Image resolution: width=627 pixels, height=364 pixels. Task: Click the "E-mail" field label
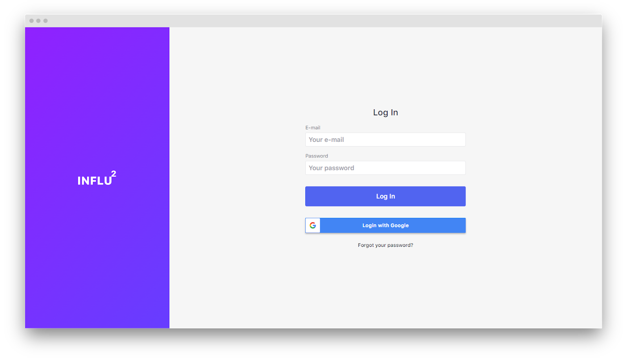coord(313,128)
